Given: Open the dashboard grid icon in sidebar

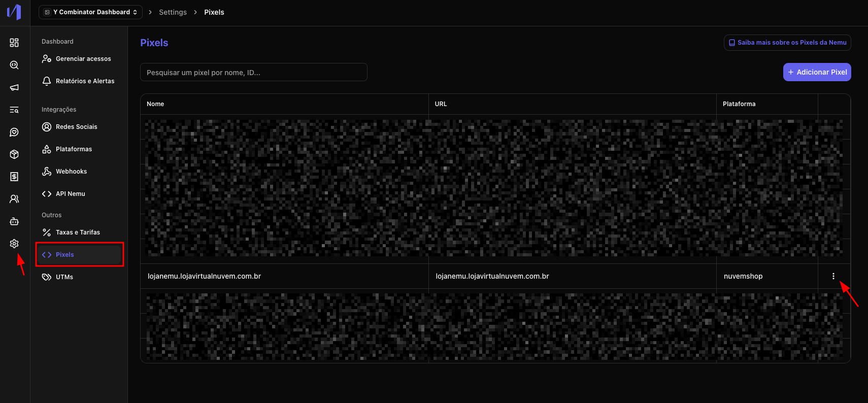Looking at the screenshot, I should coord(14,43).
